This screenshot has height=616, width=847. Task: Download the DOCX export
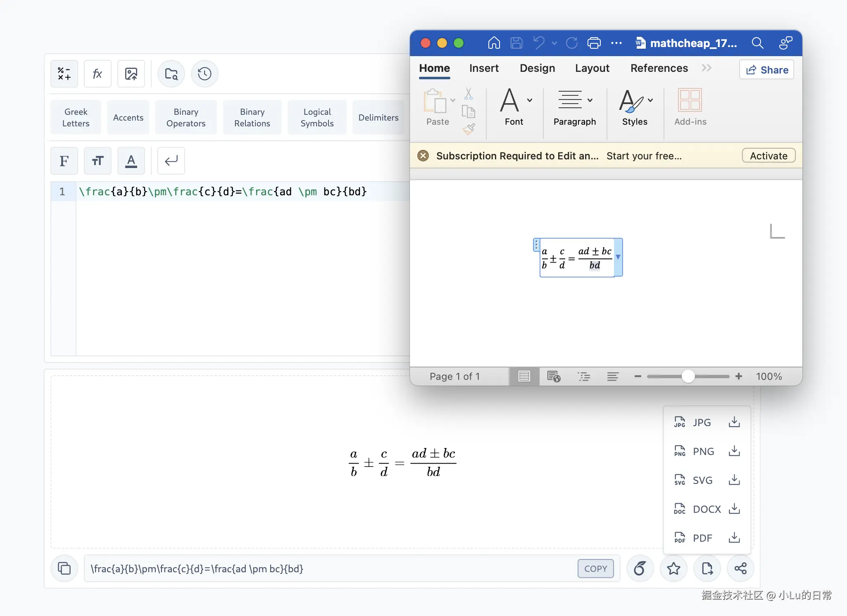point(734,509)
